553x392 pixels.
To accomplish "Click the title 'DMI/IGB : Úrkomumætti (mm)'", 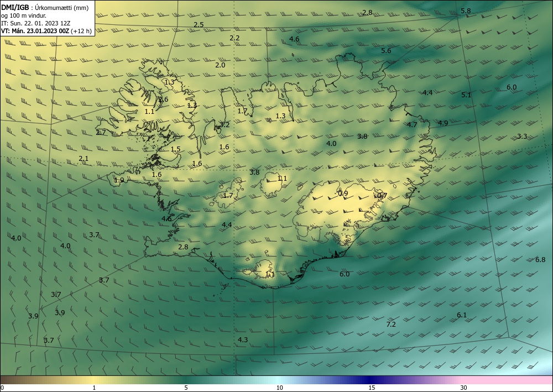I will click(45, 7).
